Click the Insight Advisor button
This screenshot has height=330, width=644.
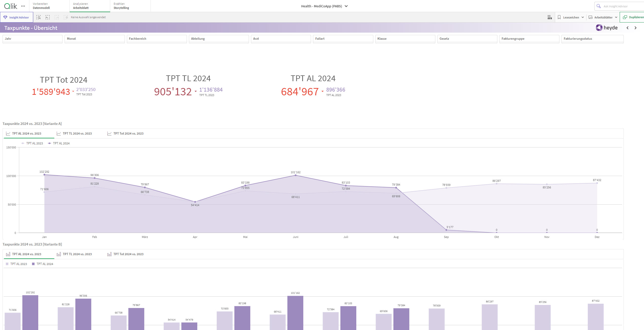pyautogui.click(x=16, y=17)
